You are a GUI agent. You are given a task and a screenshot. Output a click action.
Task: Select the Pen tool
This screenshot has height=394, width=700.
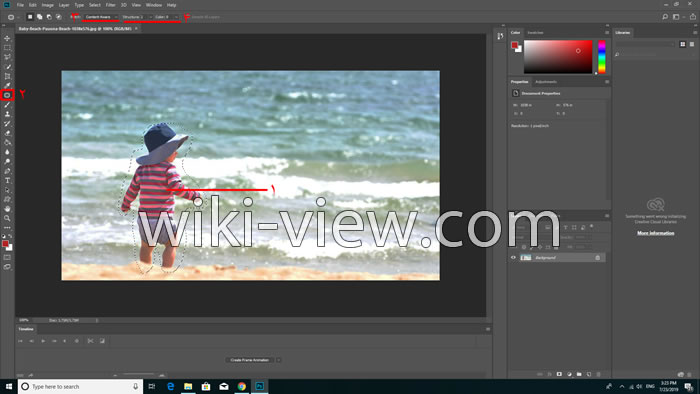click(7, 171)
